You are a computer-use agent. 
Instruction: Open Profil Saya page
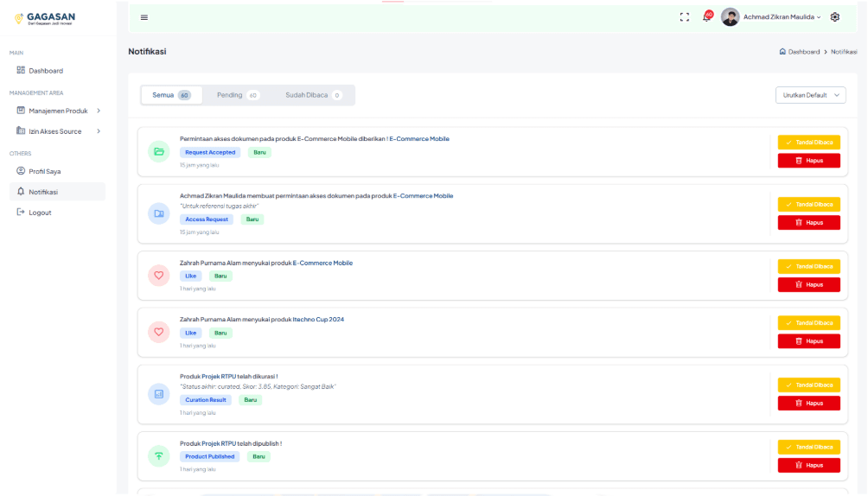click(58, 172)
